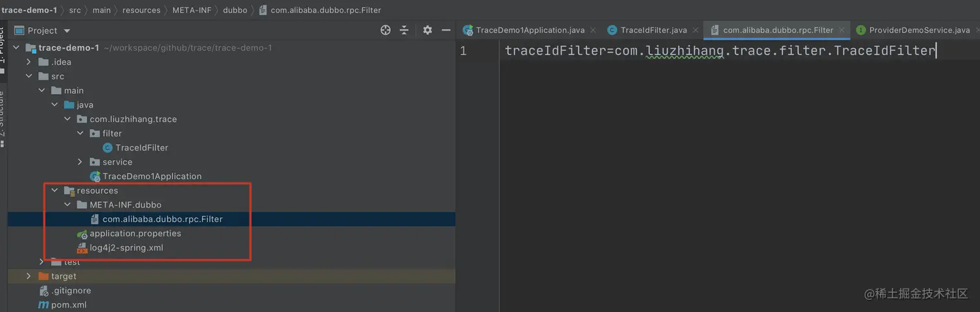Collapse the META-INF.dubbo folder arrow

pyautogui.click(x=67, y=205)
